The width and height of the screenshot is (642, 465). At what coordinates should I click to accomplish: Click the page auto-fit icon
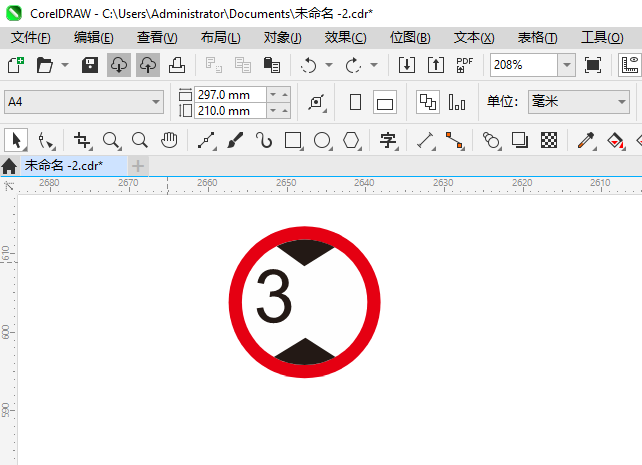(317, 102)
